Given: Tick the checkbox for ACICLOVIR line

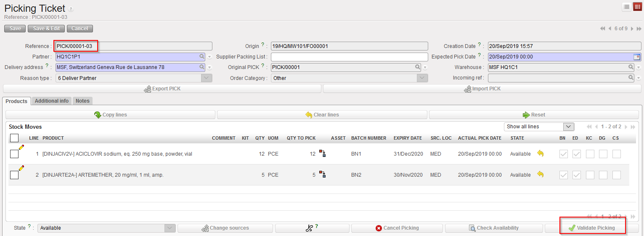Looking at the screenshot, I should tap(14, 154).
